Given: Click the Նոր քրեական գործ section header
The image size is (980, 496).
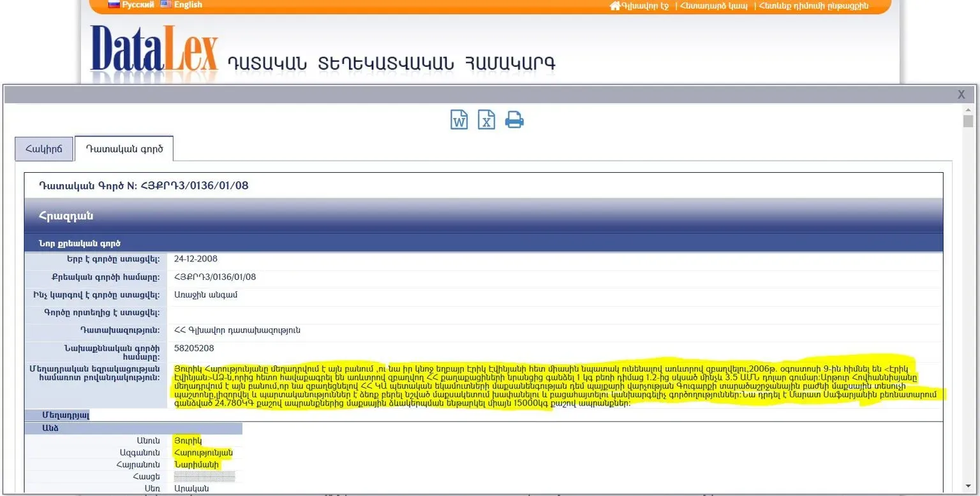Looking at the screenshot, I should (x=484, y=243).
